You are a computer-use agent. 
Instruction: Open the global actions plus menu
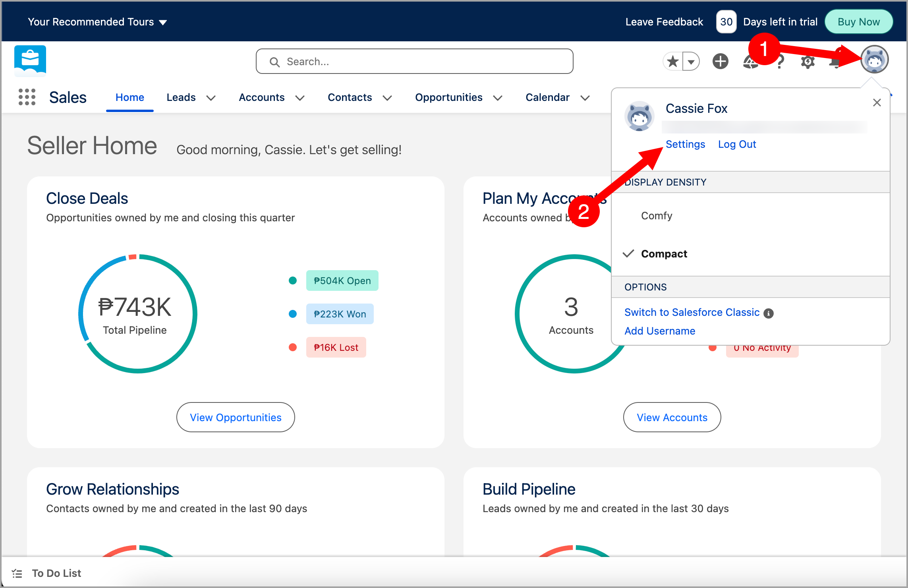[720, 62]
